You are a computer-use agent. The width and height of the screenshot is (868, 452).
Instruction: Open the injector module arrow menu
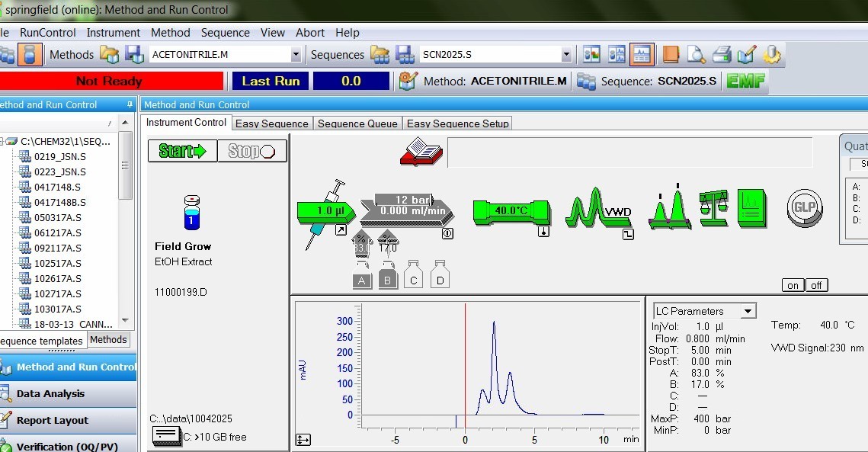pos(341,230)
